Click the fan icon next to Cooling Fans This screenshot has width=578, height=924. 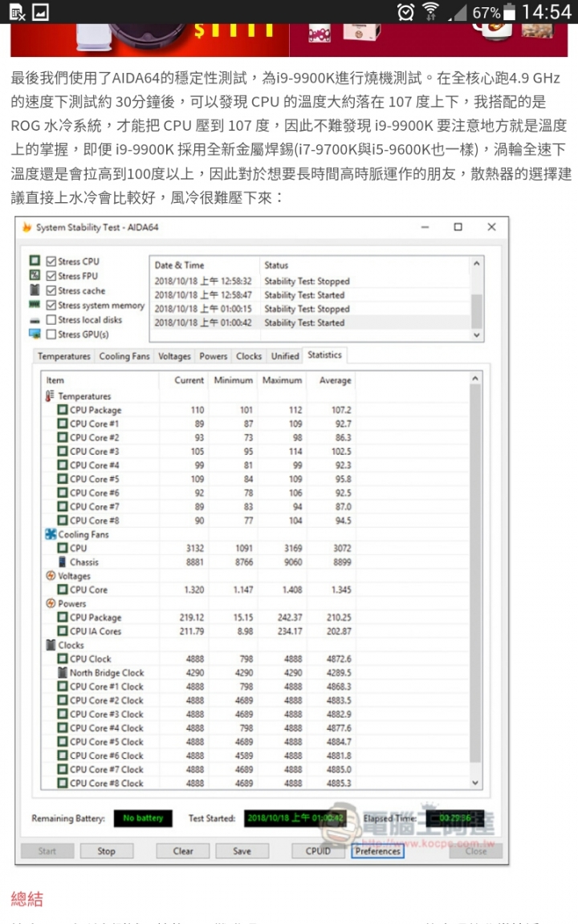[x=51, y=534]
